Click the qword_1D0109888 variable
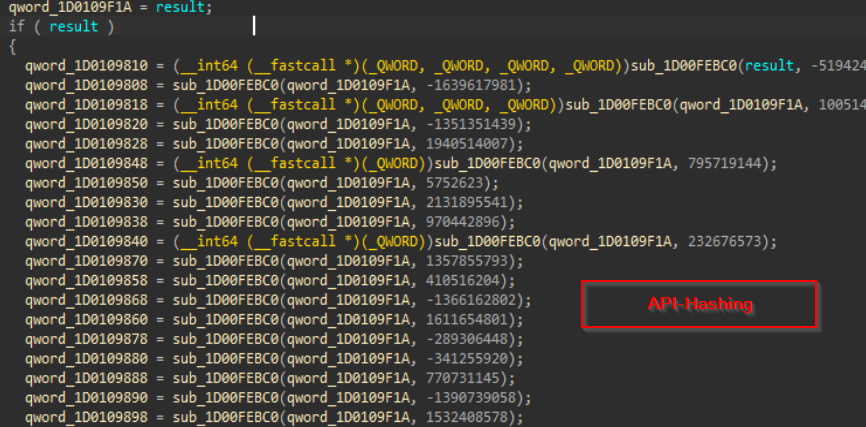The image size is (866, 427). point(87,378)
